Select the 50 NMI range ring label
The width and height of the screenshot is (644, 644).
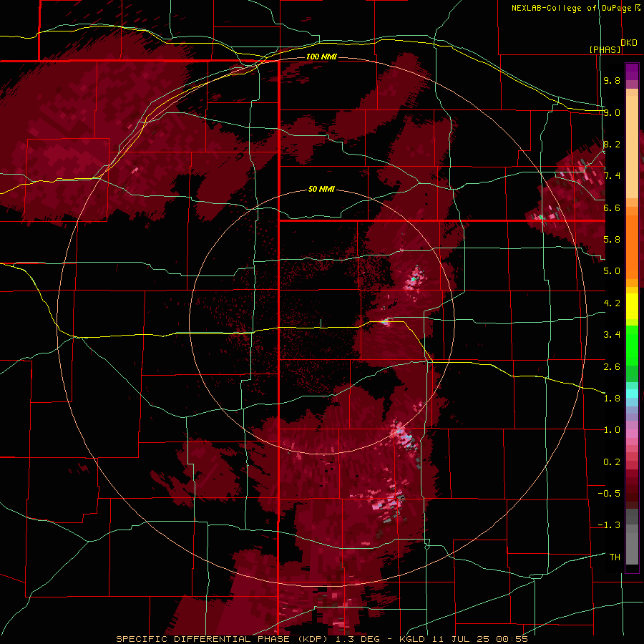click(x=321, y=189)
